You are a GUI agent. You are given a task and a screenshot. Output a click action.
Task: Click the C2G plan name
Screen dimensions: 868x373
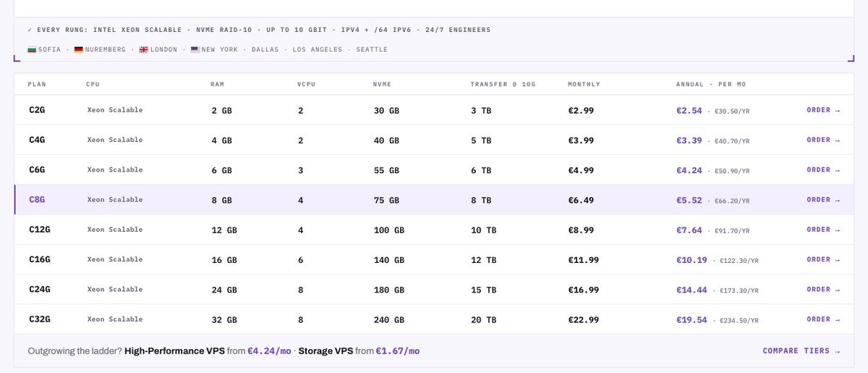click(37, 111)
